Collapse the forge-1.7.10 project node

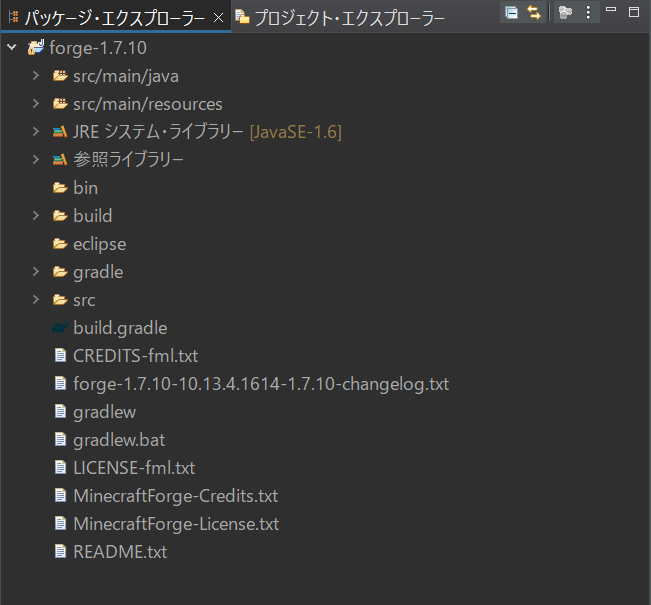pos(12,47)
